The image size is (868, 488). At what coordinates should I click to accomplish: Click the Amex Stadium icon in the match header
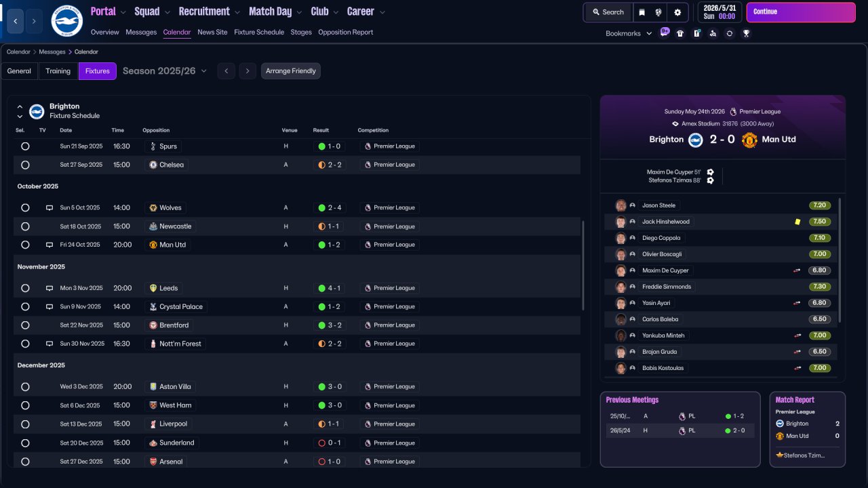point(675,124)
